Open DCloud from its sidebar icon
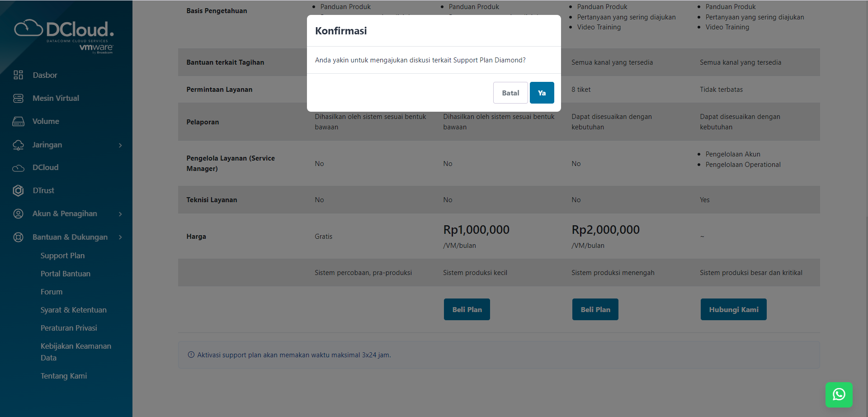Viewport: 868px width, 417px height. coord(18,167)
